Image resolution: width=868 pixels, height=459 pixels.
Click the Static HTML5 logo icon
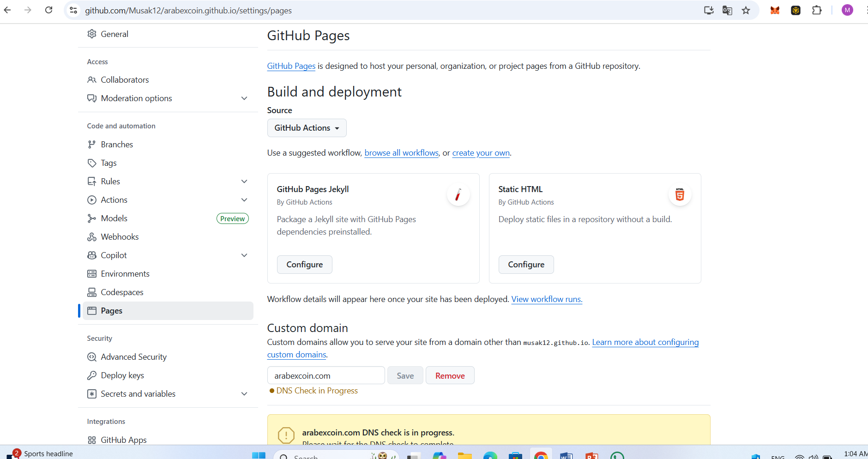680,195
